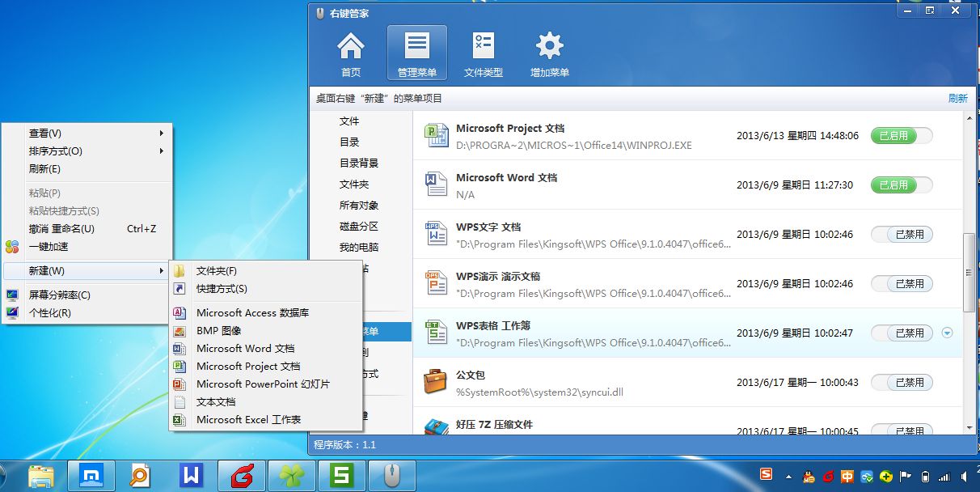Click the 公文包 briefcase icon
This screenshot has width=980, height=492.
point(437,383)
